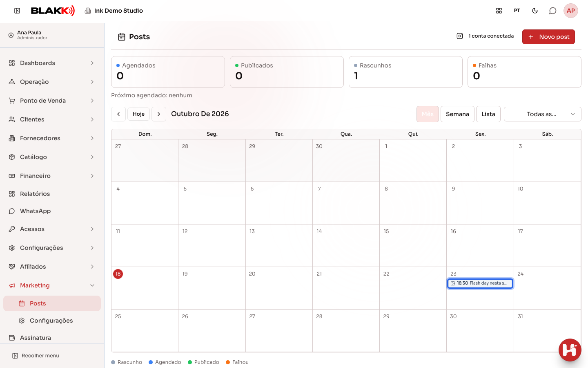
Task: Toggle the sidebar panel icon beside the BLAKK logo
Action: 17,11
